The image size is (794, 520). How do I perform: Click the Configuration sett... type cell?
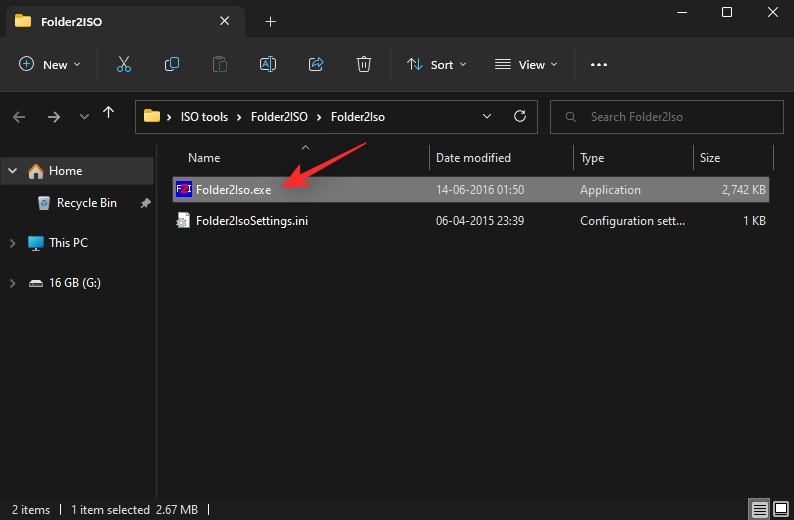(632, 221)
